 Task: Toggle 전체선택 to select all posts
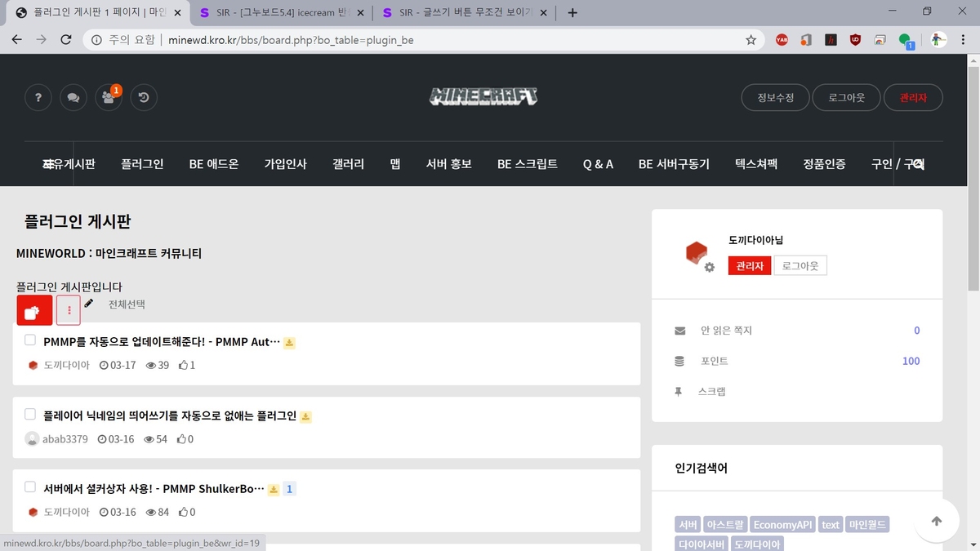(x=127, y=304)
